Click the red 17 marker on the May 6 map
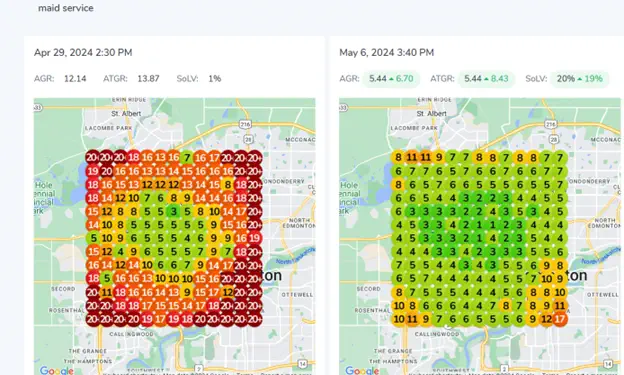624x375 pixels. [x=560, y=319]
